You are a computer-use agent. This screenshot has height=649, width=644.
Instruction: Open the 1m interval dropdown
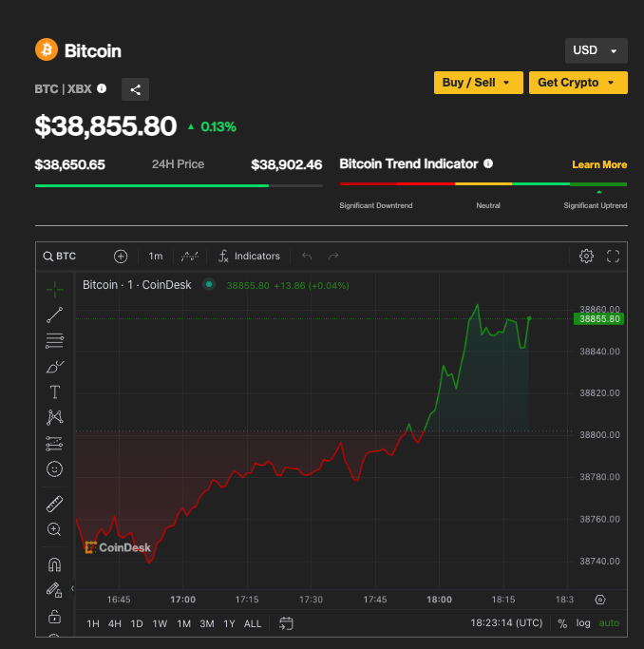coord(156,257)
